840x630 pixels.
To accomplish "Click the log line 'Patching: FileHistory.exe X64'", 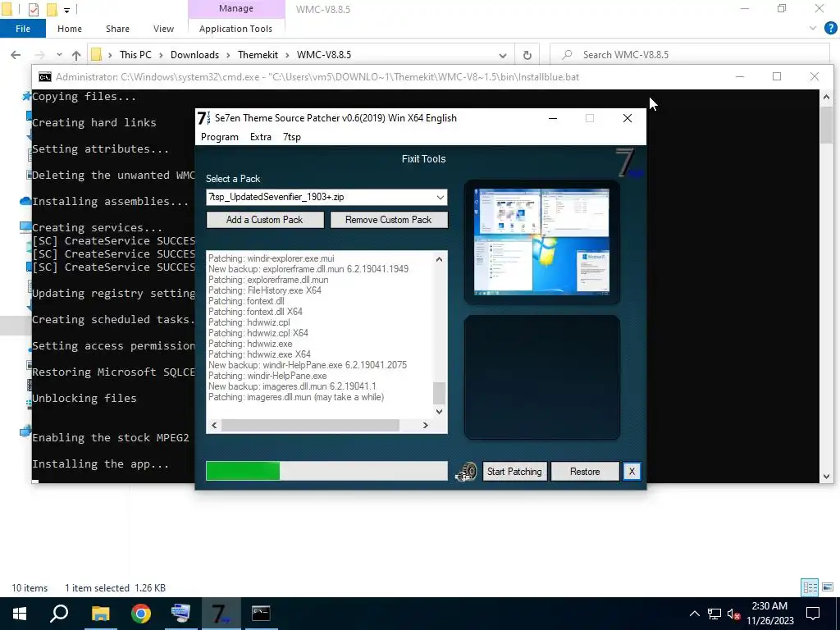I will point(265,290).
